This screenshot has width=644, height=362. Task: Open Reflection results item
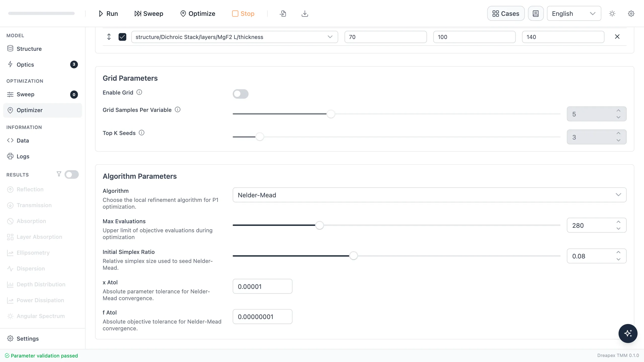point(43,190)
